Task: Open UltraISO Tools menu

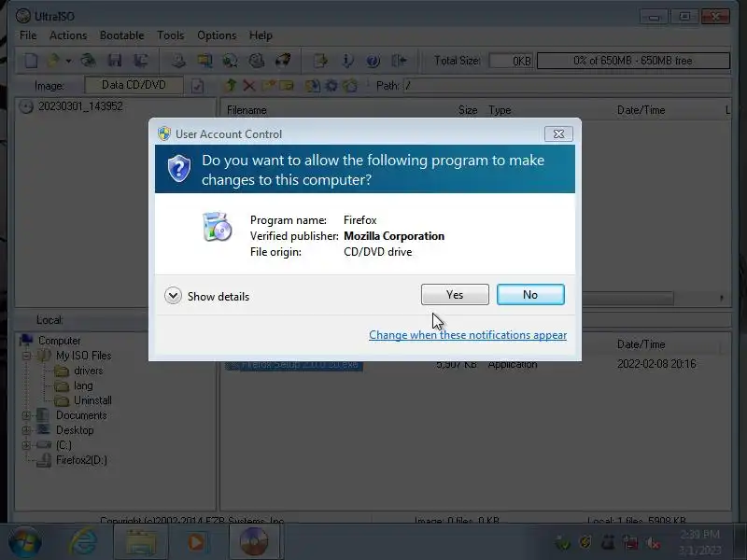Action: (171, 35)
